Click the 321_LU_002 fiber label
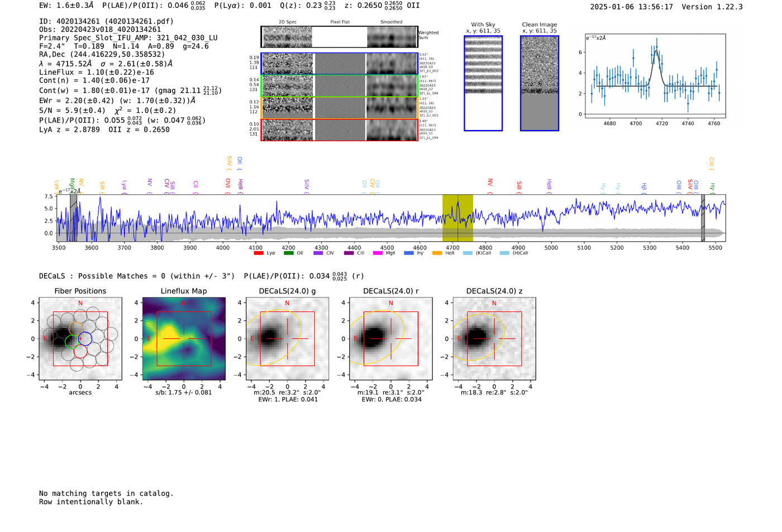 coord(429,71)
